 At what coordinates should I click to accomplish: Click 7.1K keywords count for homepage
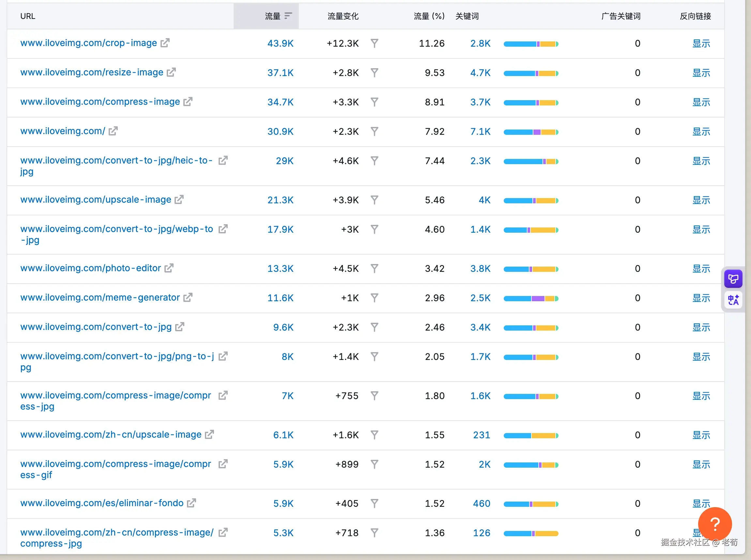pyautogui.click(x=480, y=132)
